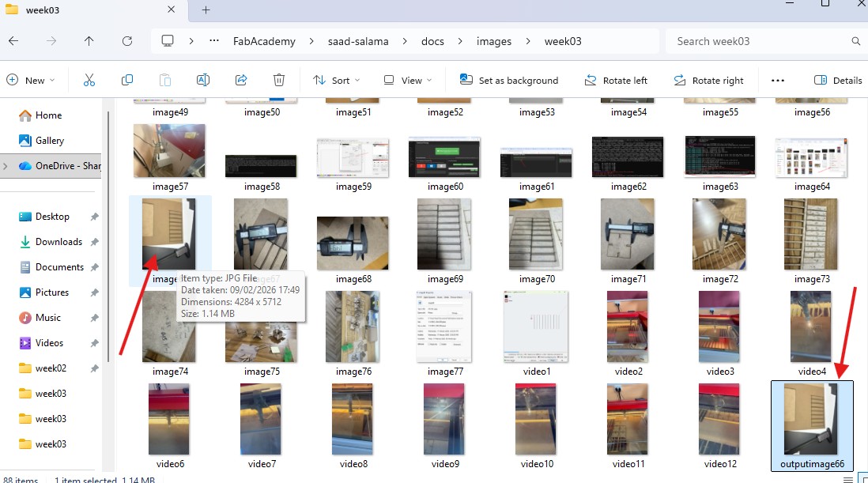Go up one folder level
This screenshot has height=483, width=868.
pos(89,41)
